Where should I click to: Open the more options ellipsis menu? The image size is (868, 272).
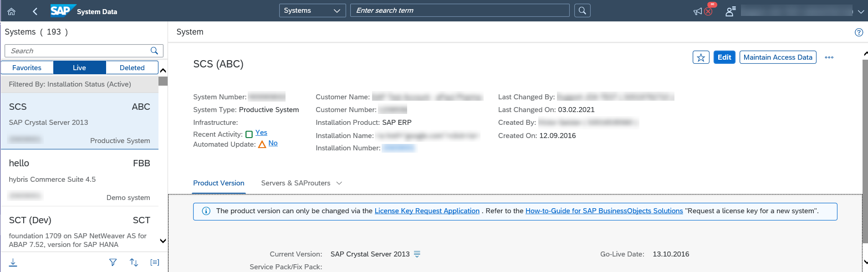click(829, 57)
